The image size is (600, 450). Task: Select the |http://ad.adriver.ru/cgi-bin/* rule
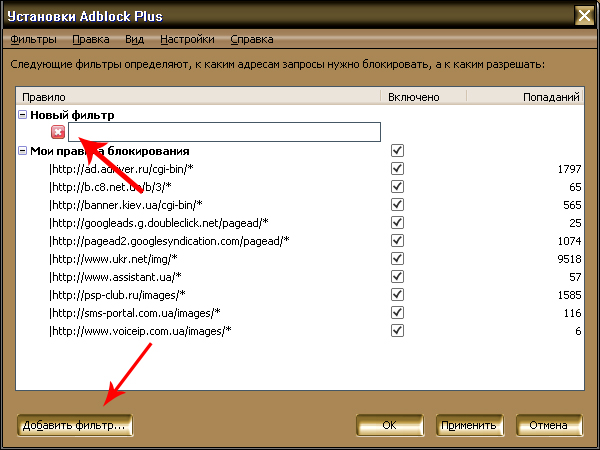click(121, 169)
